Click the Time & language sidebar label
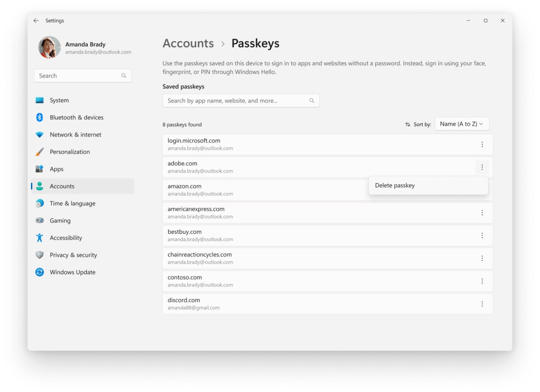This screenshot has width=540, height=392. click(72, 203)
